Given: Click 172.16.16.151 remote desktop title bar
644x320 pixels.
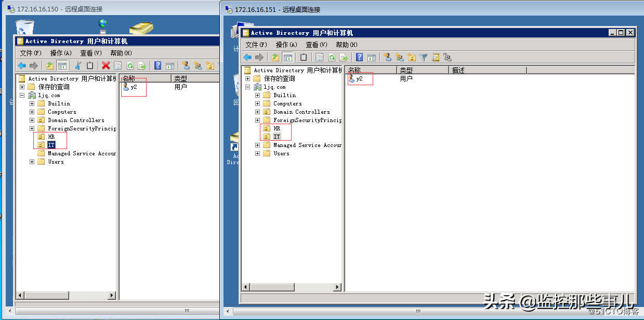Looking at the screenshot, I should [431, 9].
